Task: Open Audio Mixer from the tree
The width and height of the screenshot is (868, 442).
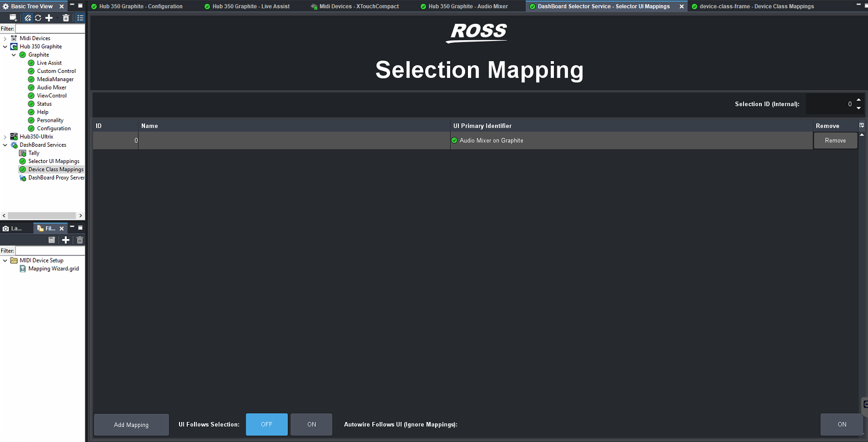Action: tap(52, 87)
